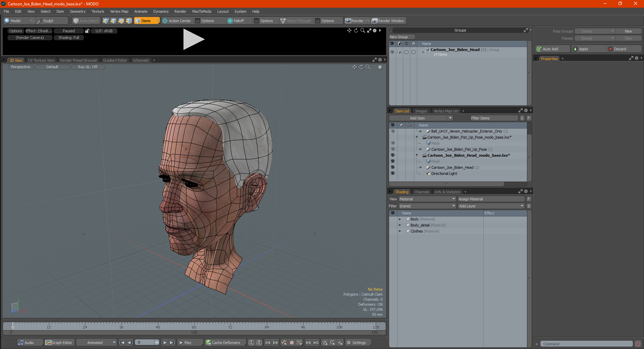Select Materials selection mode cube icon

click(129, 21)
